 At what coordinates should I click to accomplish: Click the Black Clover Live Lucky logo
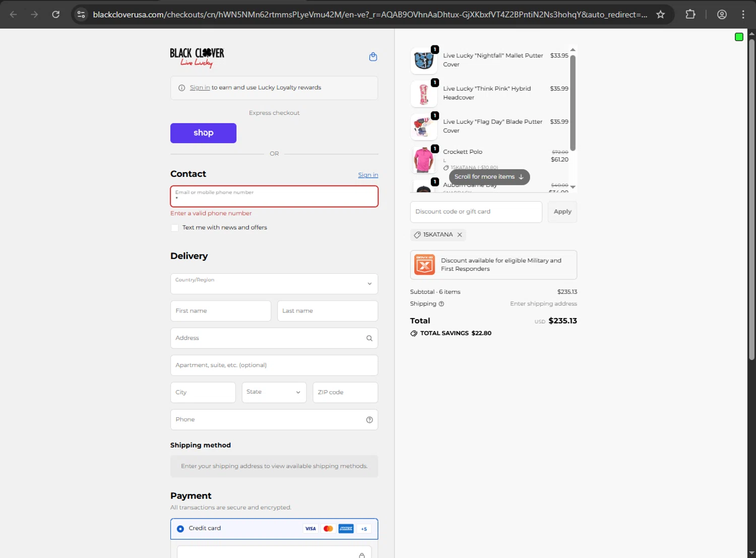(x=197, y=57)
